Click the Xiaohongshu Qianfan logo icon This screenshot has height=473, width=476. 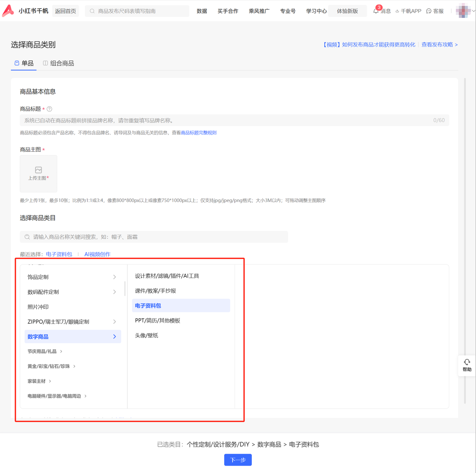click(x=8, y=11)
